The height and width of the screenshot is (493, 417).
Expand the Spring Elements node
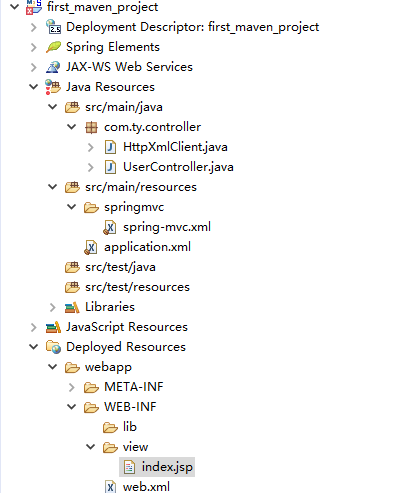34,47
